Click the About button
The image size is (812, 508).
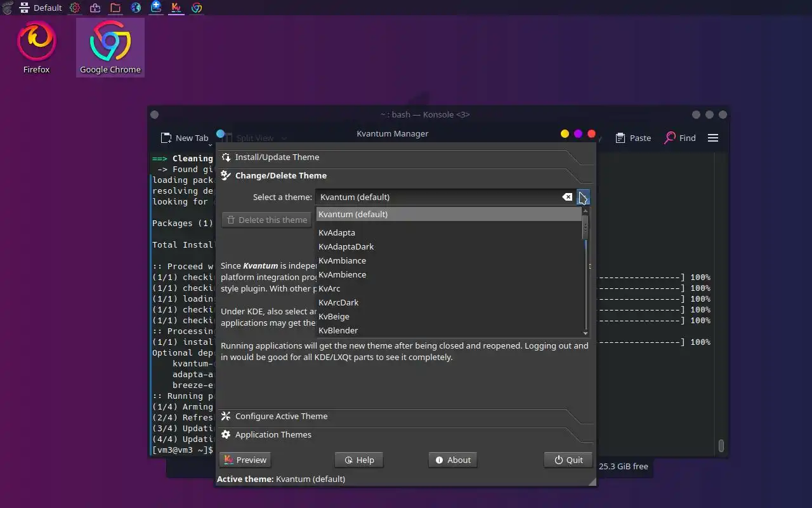(x=453, y=460)
